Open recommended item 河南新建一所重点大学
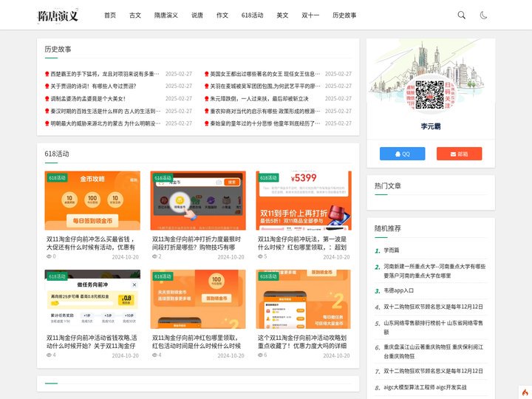532x399 pixels. click(434, 271)
